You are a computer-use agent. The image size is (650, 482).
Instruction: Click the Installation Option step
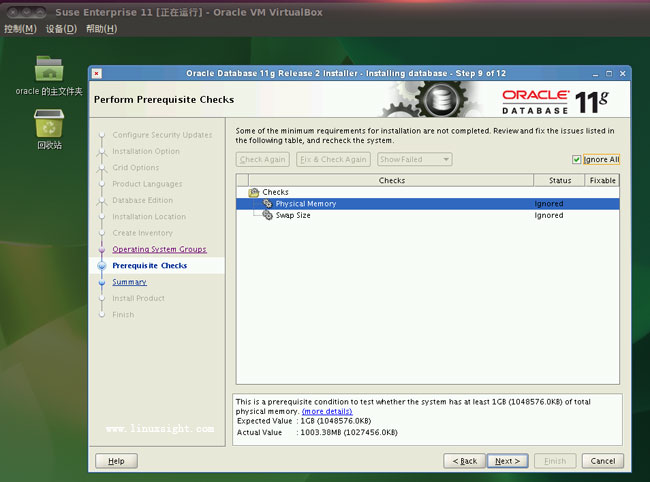click(x=146, y=151)
